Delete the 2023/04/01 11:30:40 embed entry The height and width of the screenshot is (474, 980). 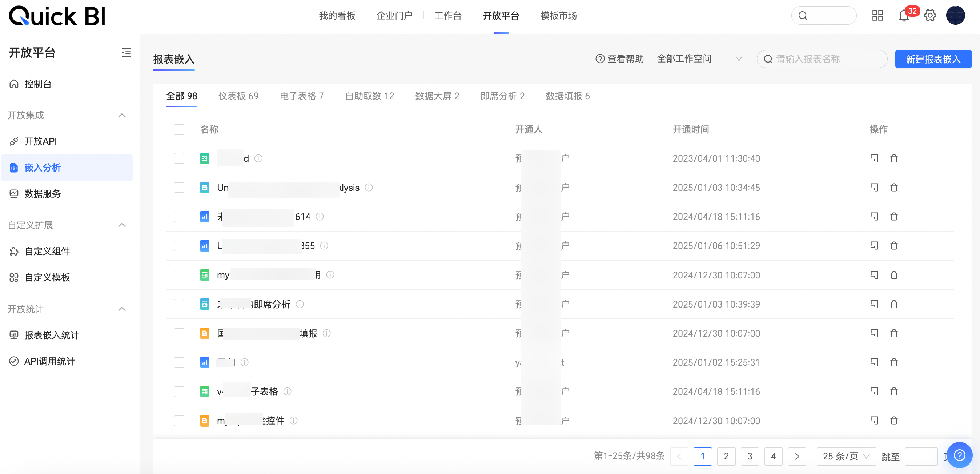coord(893,158)
